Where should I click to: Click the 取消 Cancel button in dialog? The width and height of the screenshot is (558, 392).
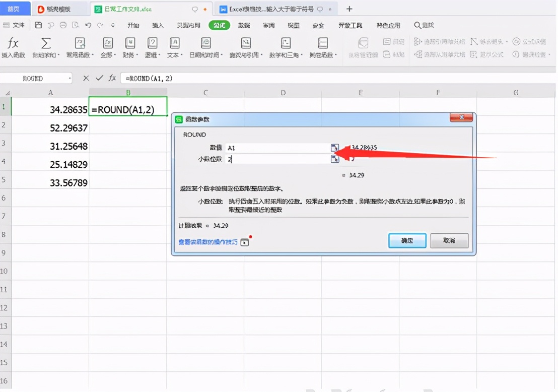pyautogui.click(x=449, y=241)
